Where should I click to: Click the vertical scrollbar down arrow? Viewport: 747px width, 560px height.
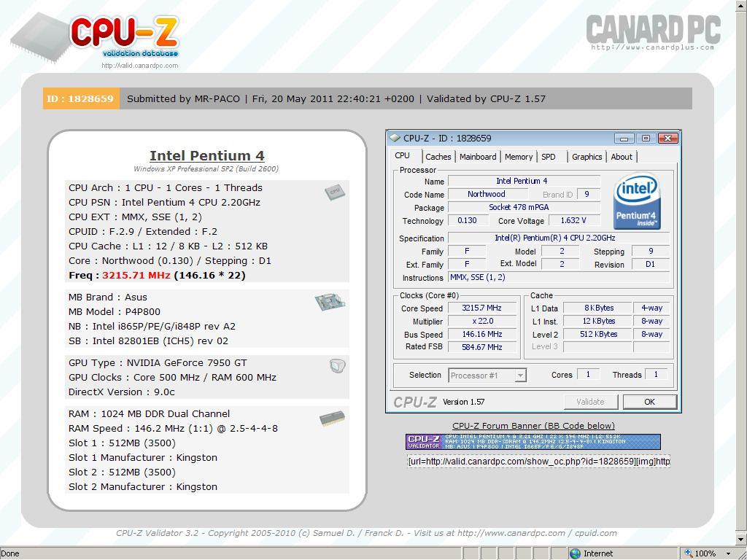point(741,540)
